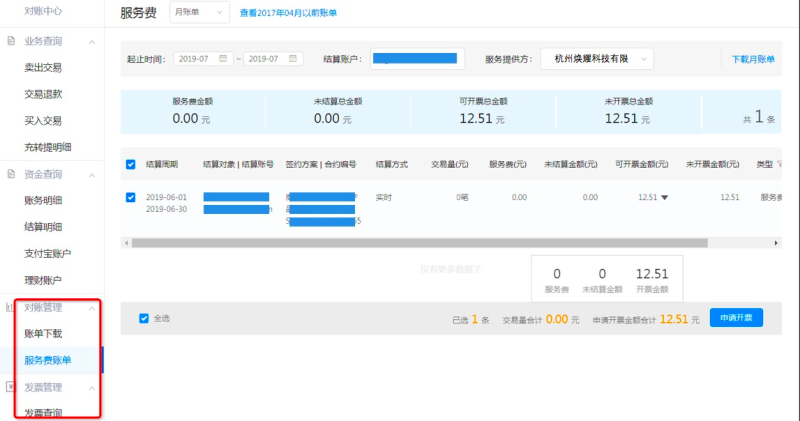Viewport: 800px width, 421px height.
Task: Click the 可开票金额(元) column header
Action: (x=641, y=164)
